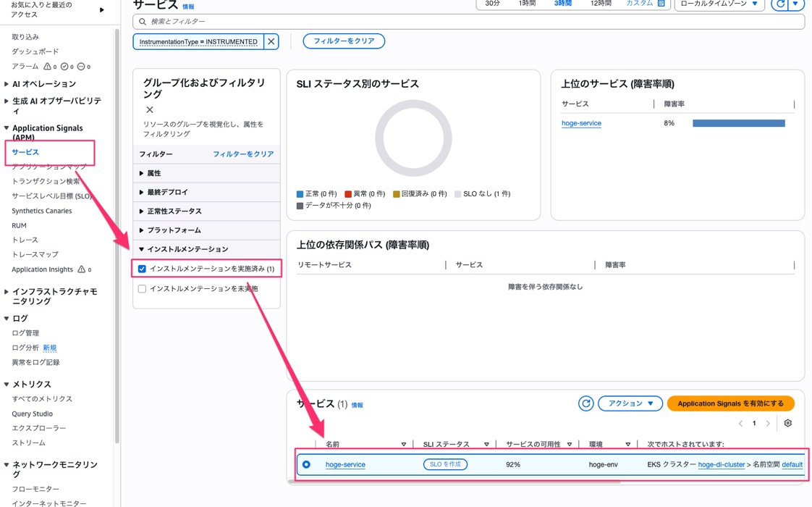The width and height of the screenshot is (812, 507).
Task: Click the search magnifier icon
Action: pos(143,22)
